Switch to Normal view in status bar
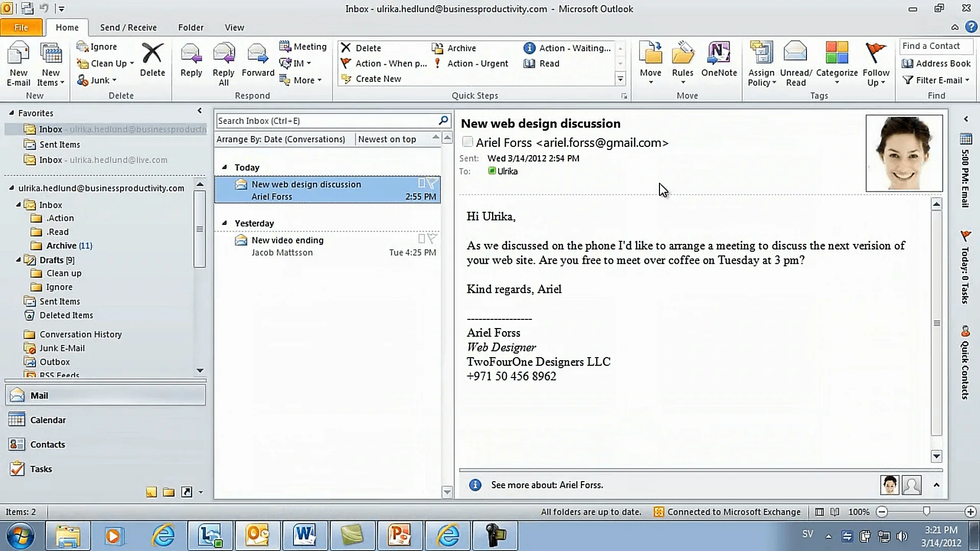The width and height of the screenshot is (980, 551). tap(819, 512)
